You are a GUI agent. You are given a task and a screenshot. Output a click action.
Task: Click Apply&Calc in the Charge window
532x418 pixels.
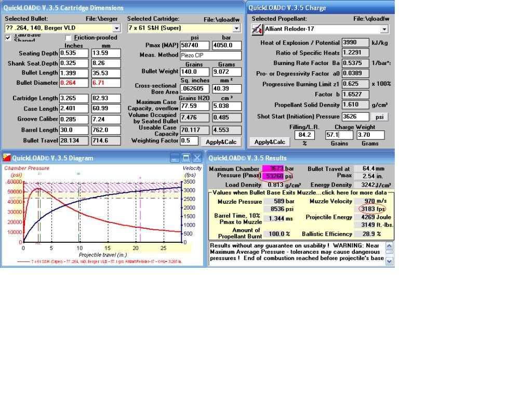point(270,142)
